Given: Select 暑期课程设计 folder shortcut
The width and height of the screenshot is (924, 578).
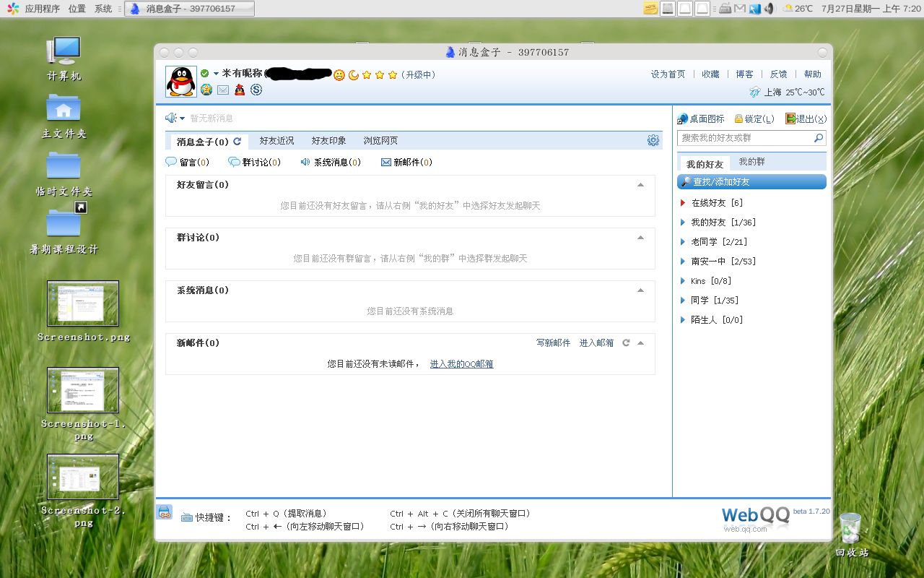Looking at the screenshot, I should [x=64, y=229].
